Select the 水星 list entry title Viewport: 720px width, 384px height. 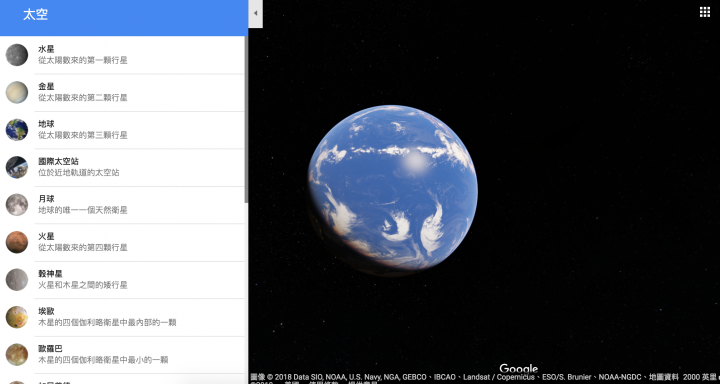click(46, 49)
